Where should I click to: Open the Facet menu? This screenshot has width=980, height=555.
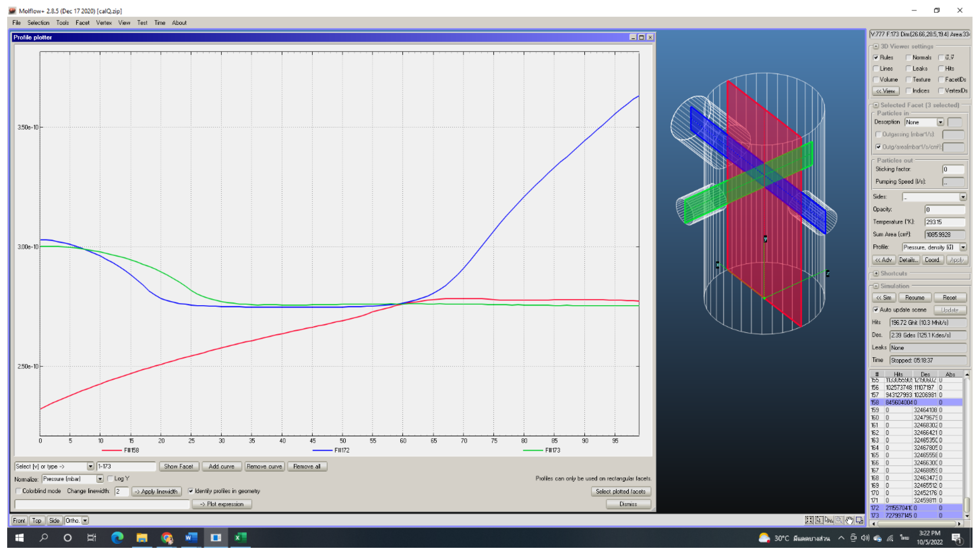82,23
